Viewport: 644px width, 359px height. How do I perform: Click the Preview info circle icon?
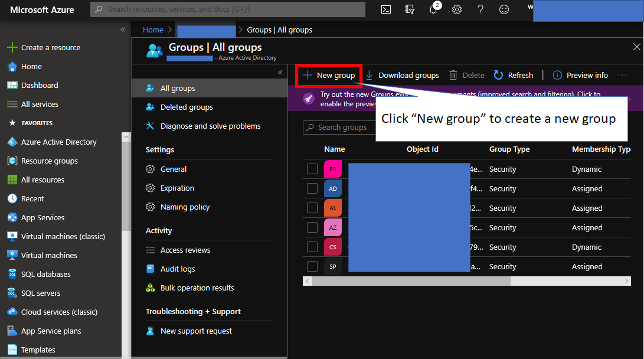557,75
